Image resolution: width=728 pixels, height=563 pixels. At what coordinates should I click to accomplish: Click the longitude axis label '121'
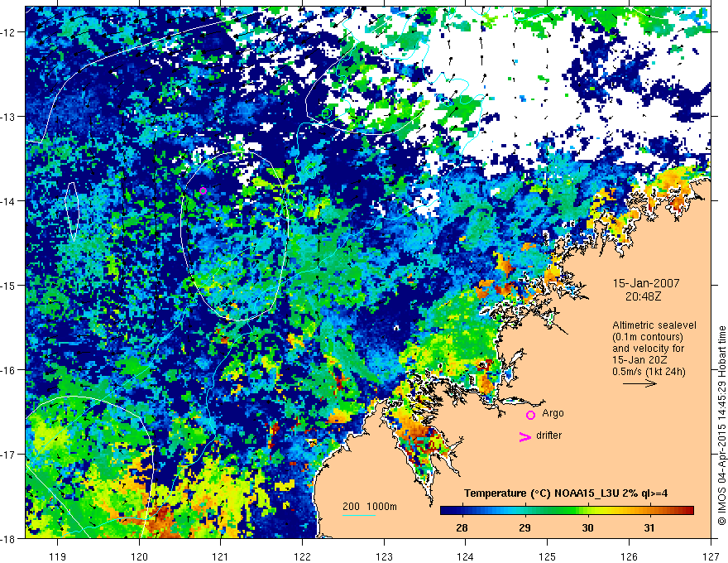[221, 557]
